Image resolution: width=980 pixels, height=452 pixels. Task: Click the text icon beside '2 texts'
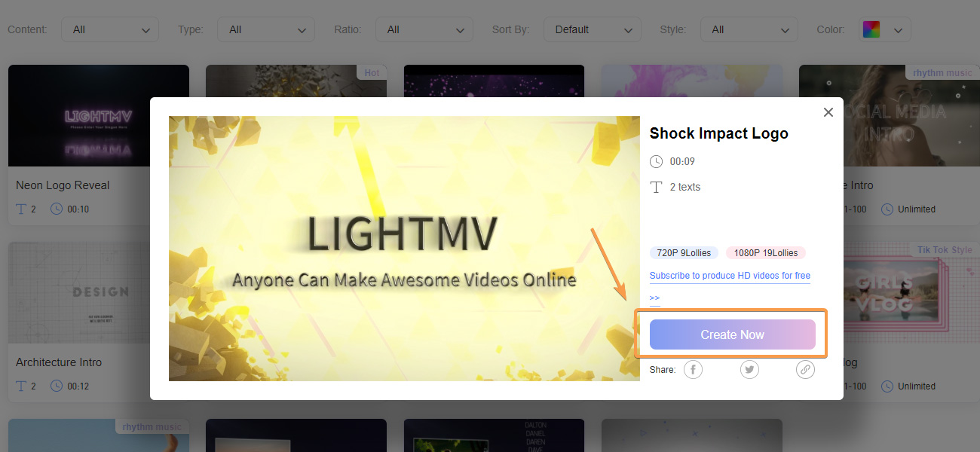[656, 187]
